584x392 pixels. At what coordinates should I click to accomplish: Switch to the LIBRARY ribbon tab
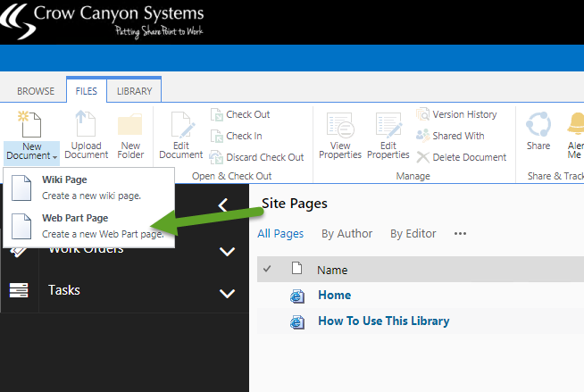(x=134, y=91)
